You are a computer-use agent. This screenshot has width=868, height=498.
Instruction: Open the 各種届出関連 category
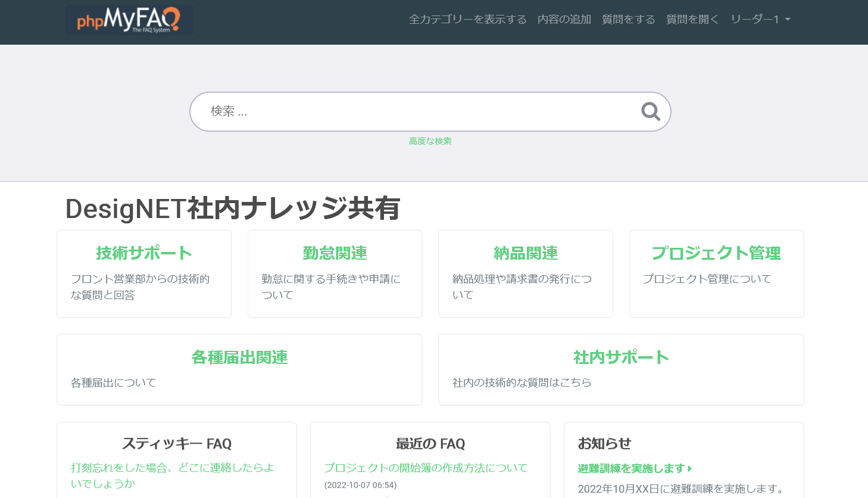tap(239, 357)
